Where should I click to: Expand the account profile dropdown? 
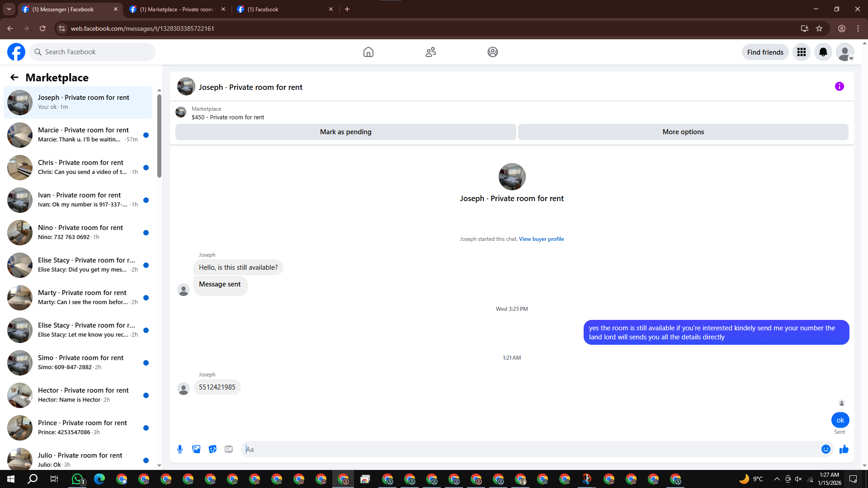click(844, 52)
